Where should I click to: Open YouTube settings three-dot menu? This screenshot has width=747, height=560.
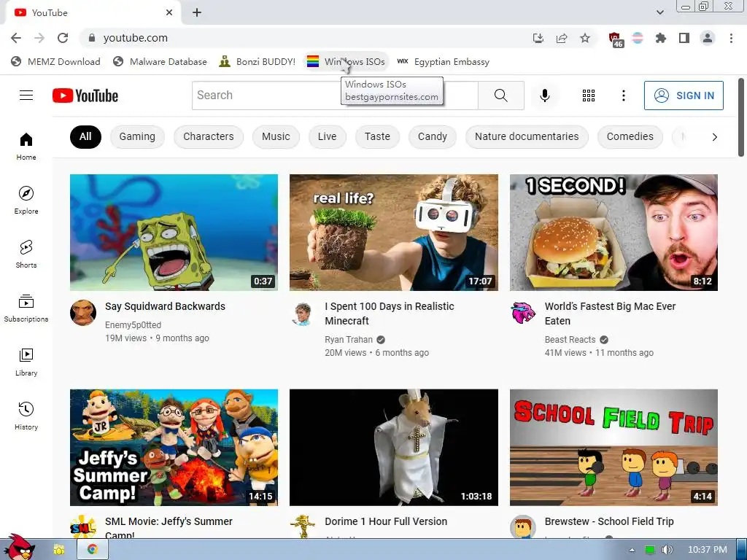(623, 96)
